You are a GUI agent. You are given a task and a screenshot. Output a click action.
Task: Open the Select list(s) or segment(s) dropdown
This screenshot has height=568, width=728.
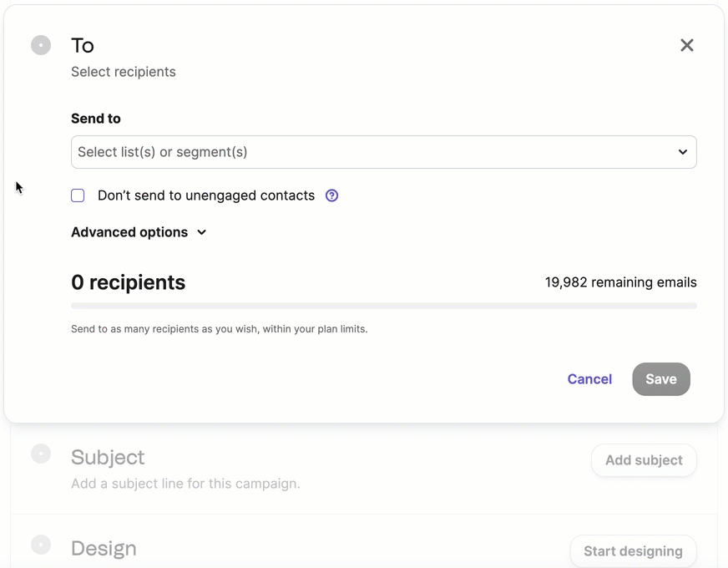(383, 152)
